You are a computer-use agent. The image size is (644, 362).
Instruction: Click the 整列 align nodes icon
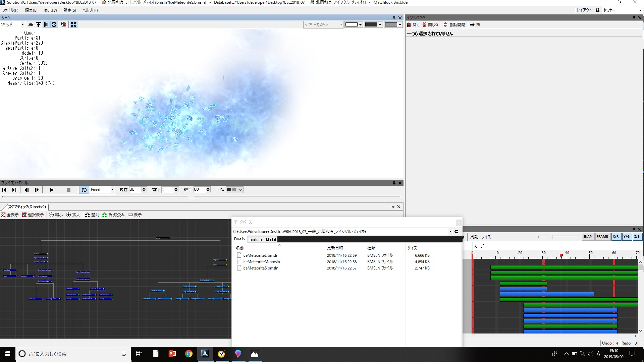click(87, 215)
